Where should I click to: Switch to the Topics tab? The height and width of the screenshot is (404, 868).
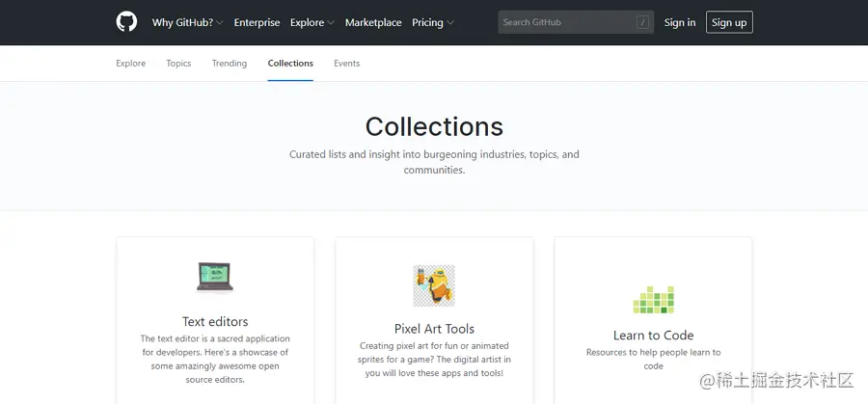(178, 63)
